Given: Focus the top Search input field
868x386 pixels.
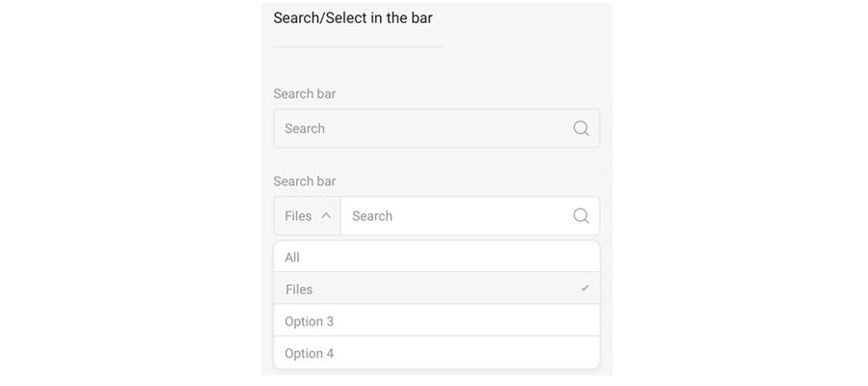Looking at the screenshot, I should click(424, 128).
